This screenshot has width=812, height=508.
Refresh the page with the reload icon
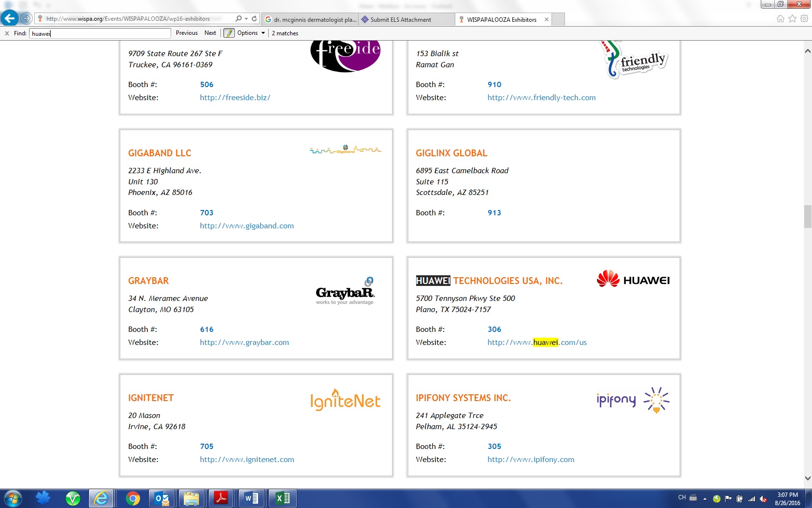[x=254, y=19]
